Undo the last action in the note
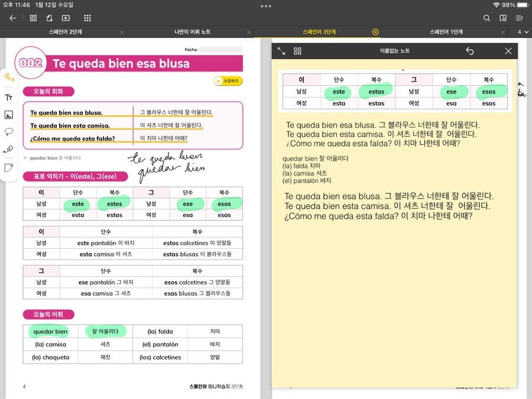The width and height of the screenshot is (532, 399). [469, 51]
